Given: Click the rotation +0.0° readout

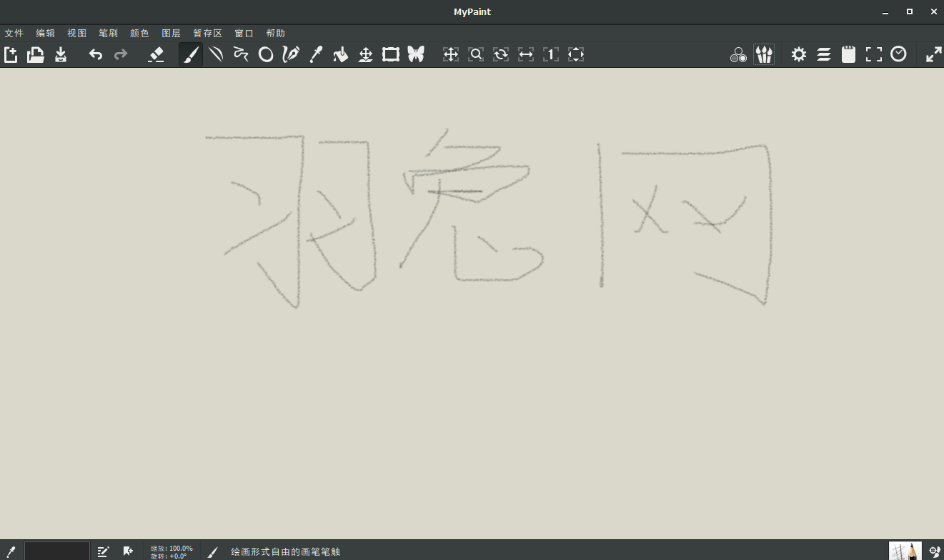Looking at the screenshot, I should click(x=169, y=556).
